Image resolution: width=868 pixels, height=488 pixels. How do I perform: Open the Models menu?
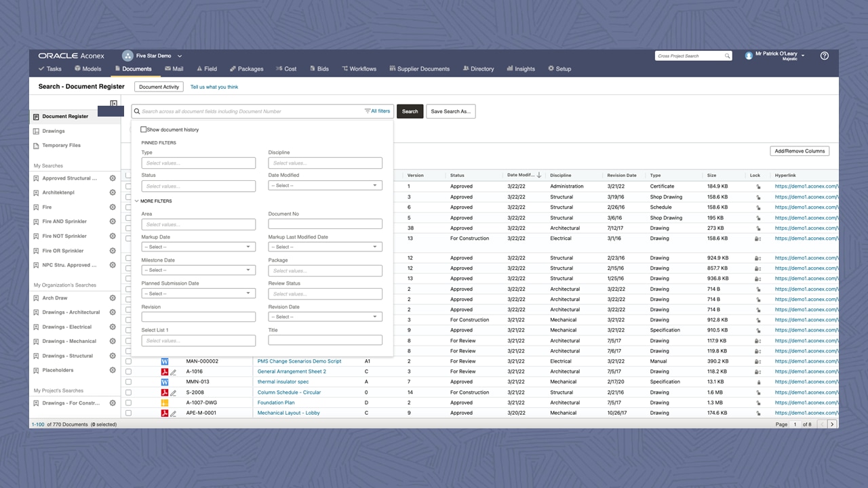[87, 68]
